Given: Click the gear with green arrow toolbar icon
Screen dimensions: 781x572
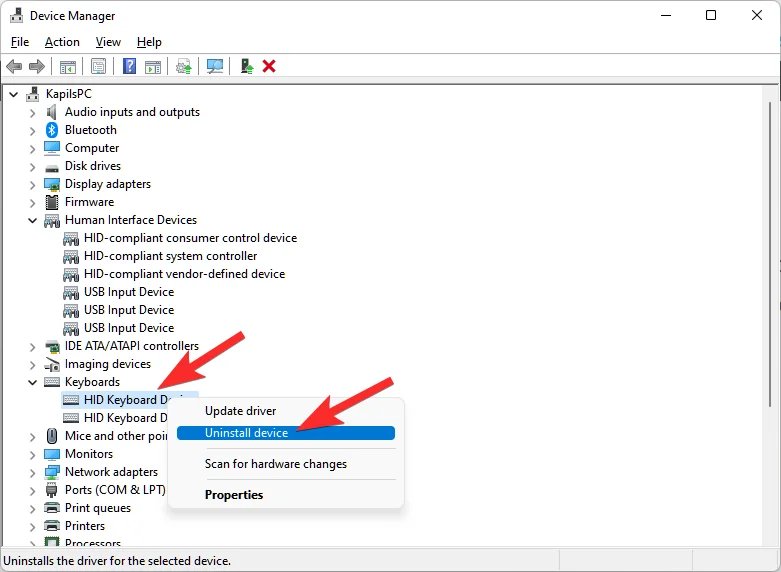Looking at the screenshot, I should [184, 66].
